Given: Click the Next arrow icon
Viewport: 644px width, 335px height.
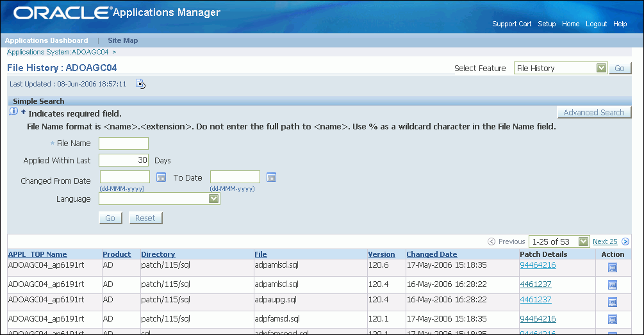Looking at the screenshot, I should tap(625, 241).
